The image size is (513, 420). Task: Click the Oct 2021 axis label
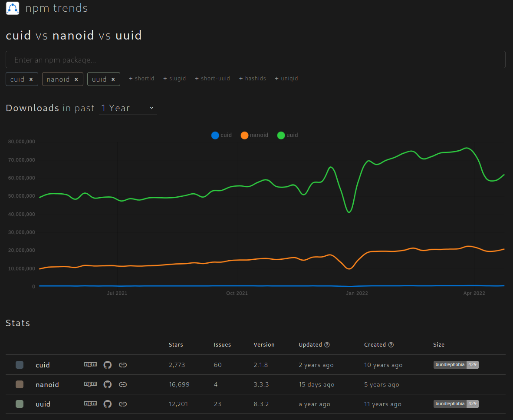click(x=237, y=293)
